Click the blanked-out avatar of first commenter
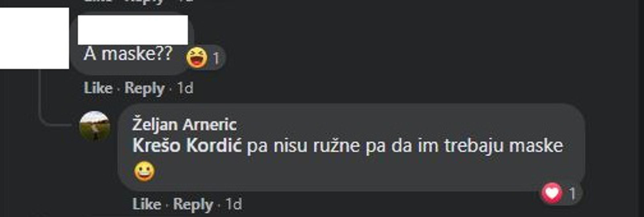This screenshot has height=217, width=644. click(34, 38)
